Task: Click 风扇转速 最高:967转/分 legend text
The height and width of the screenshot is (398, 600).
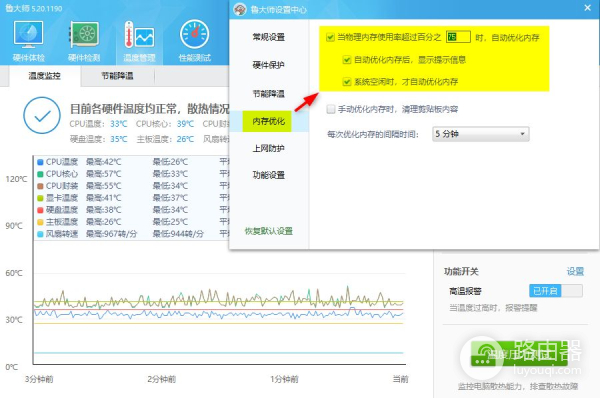Action: click(111, 233)
